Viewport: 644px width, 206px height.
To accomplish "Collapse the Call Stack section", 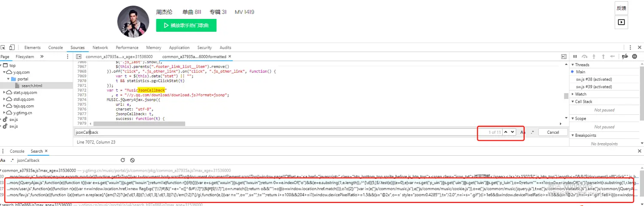I will click(573, 101).
